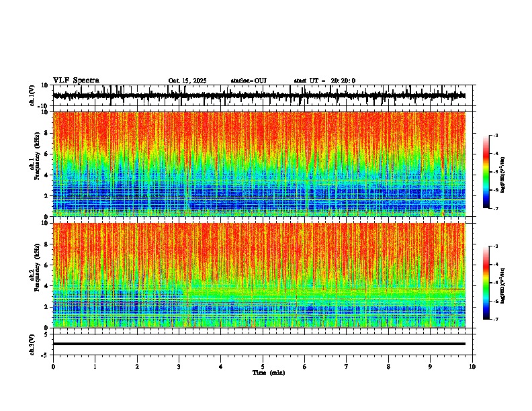Click the ch.1 spectrogram panel
Viewport: 532px width, 411px height.
click(x=259, y=164)
